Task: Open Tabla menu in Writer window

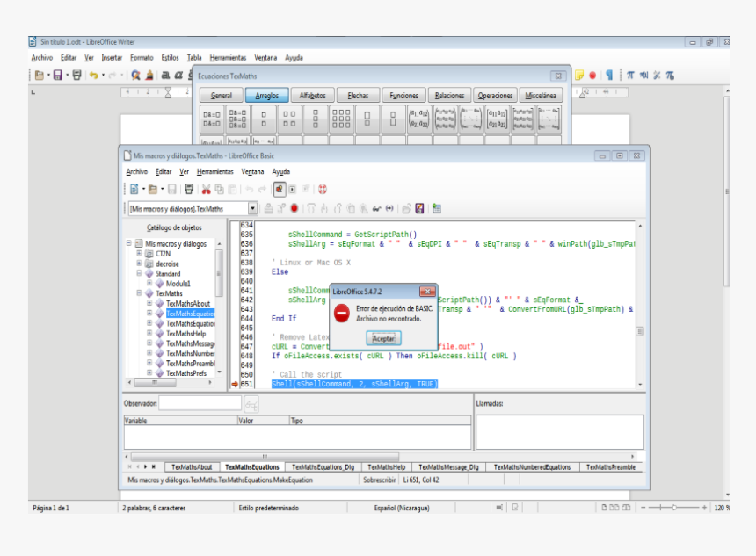Action: 194,57
